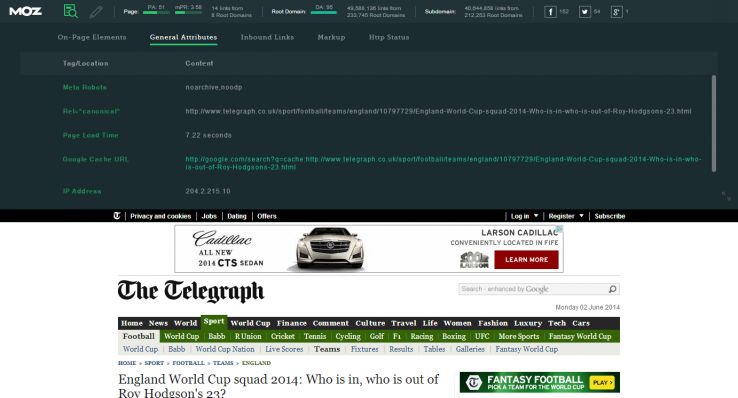Open the Finance menu item
738x398 pixels.
(x=292, y=323)
